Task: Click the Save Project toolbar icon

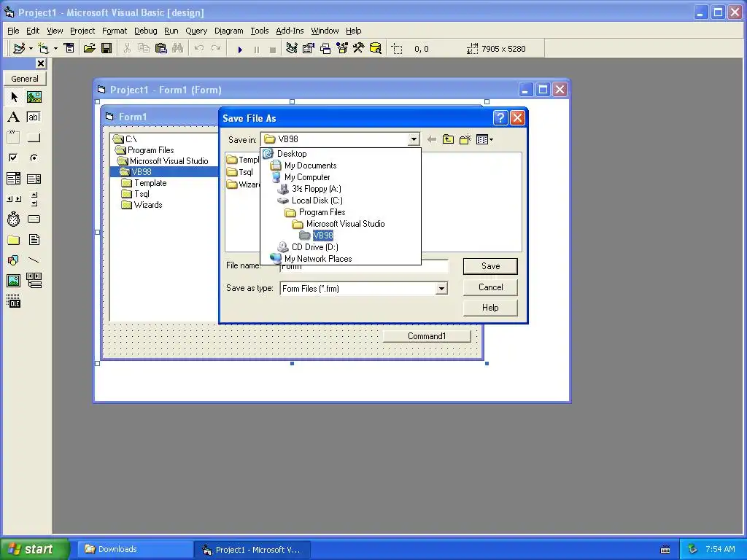Action: pyautogui.click(x=107, y=49)
